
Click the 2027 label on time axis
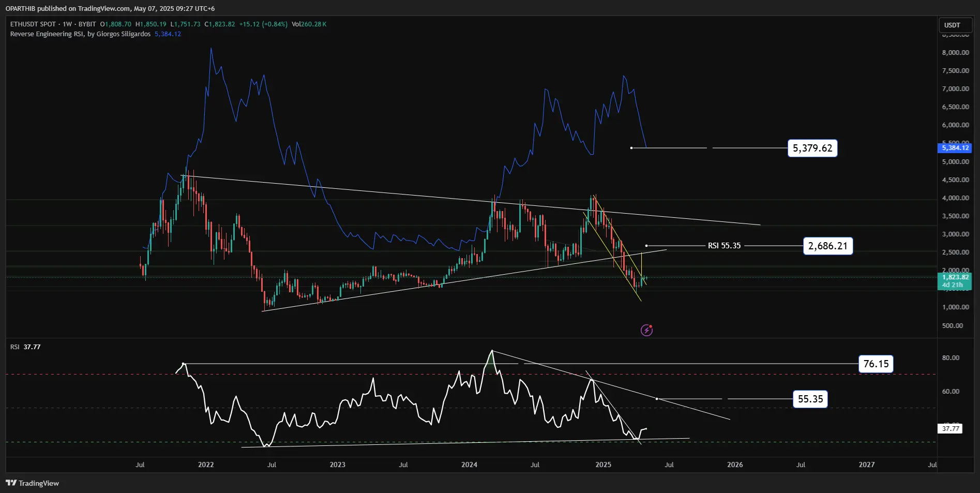click(867, 465)
